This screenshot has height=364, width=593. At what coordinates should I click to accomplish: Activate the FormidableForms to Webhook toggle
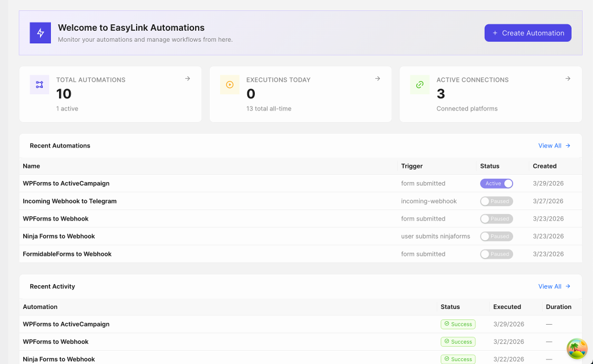click(496, 254)
